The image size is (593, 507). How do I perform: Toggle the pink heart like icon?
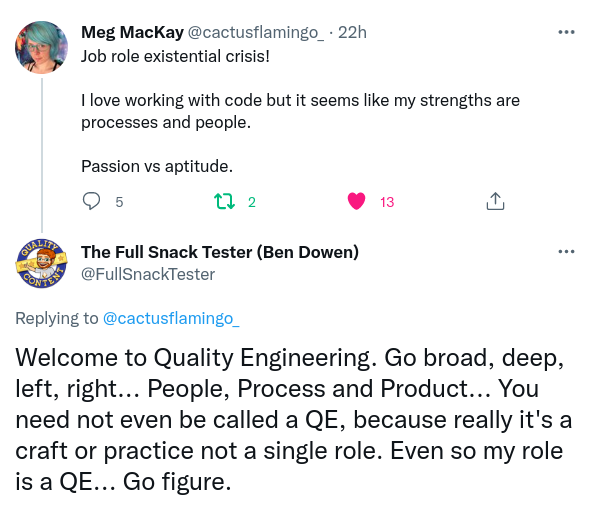pos(356,201)
